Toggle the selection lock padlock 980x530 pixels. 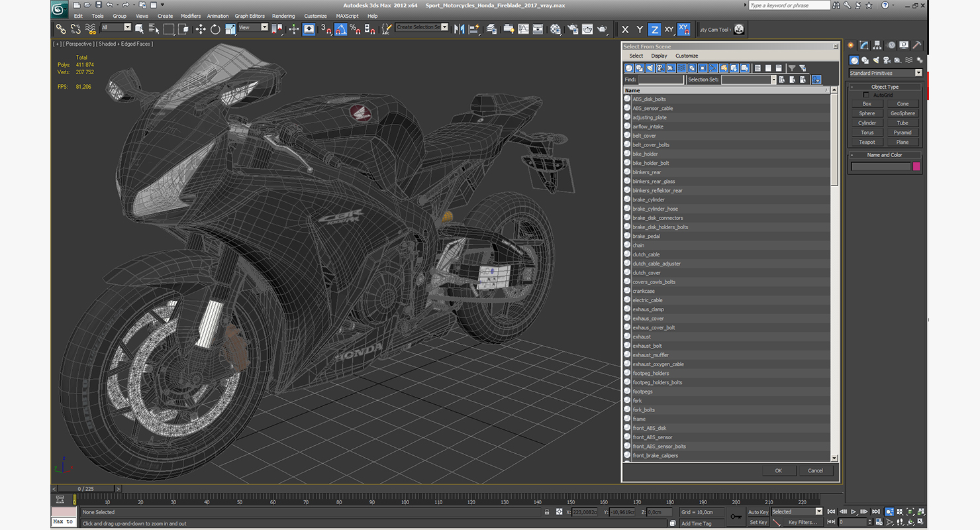pyautogui.click(x=547, y=512)
